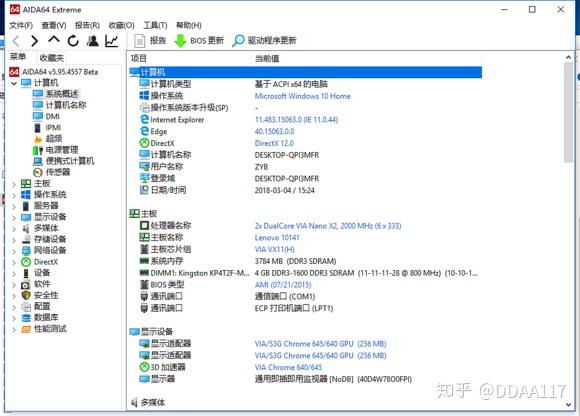The image size is (580, 416).
Task: Open the Lenovo 10141 link
Action: point(277,238)
